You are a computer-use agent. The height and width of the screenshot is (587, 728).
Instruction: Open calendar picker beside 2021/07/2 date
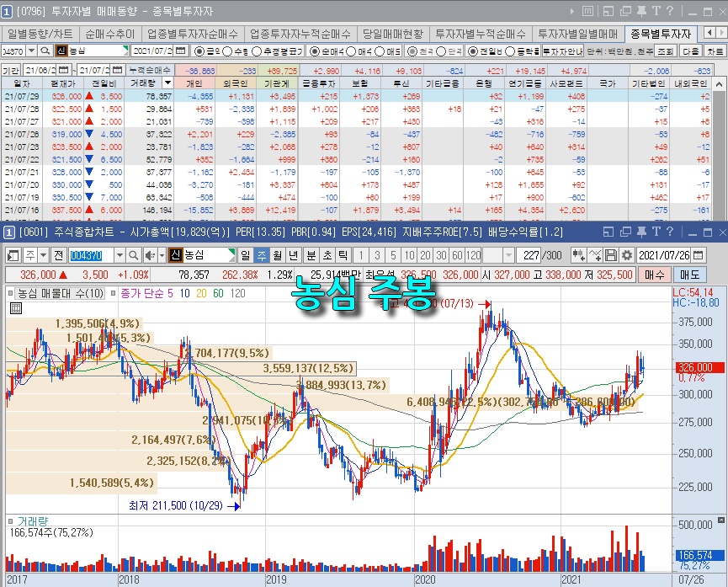point(181,51)
